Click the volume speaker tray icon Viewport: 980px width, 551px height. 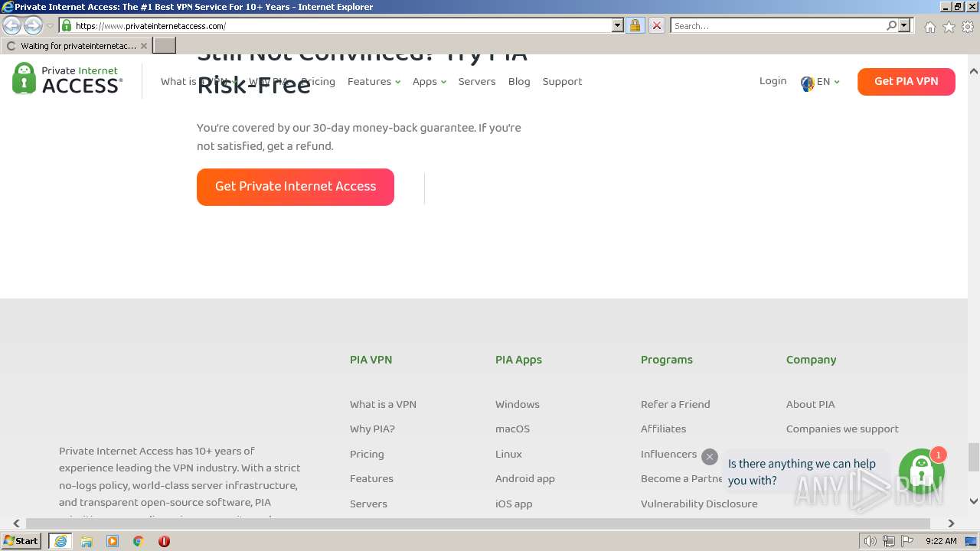click(x=870, y=541)
